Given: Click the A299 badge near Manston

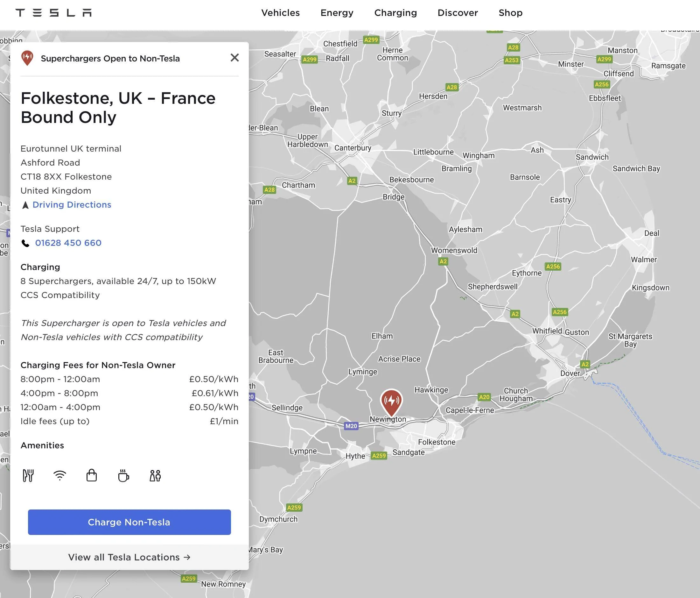Looking at the screenshot, I should 604,59.
